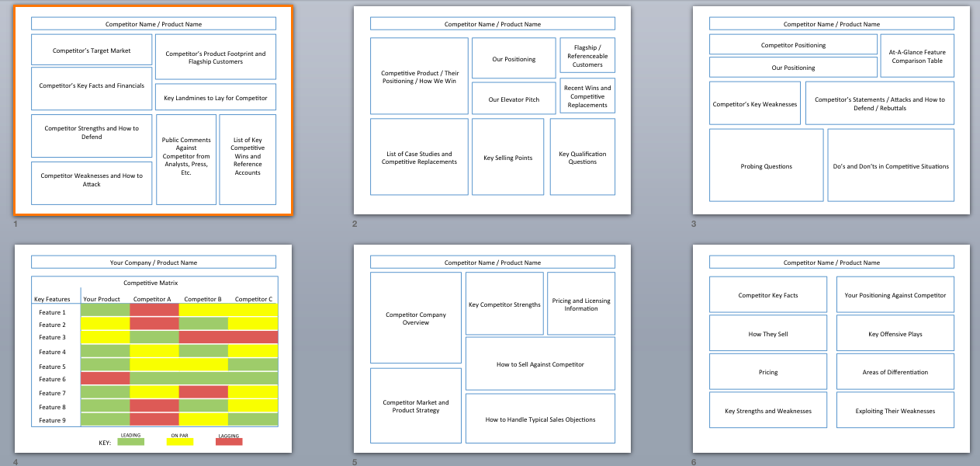Click "How to Handle Typical Sales Objections"
This screenshot has height=466, width=980.
click(540, 419)
